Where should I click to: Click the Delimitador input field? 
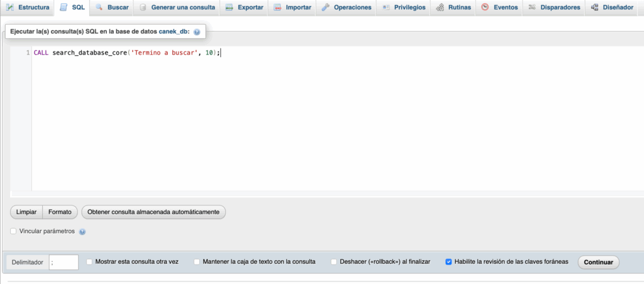coord(64,262)
